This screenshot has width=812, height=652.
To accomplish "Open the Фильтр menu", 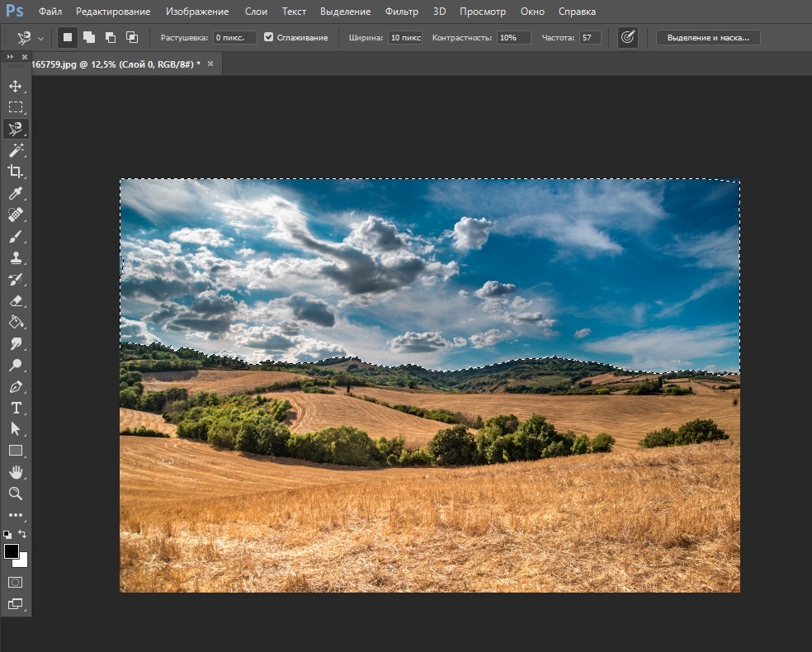I will point(401,12).
